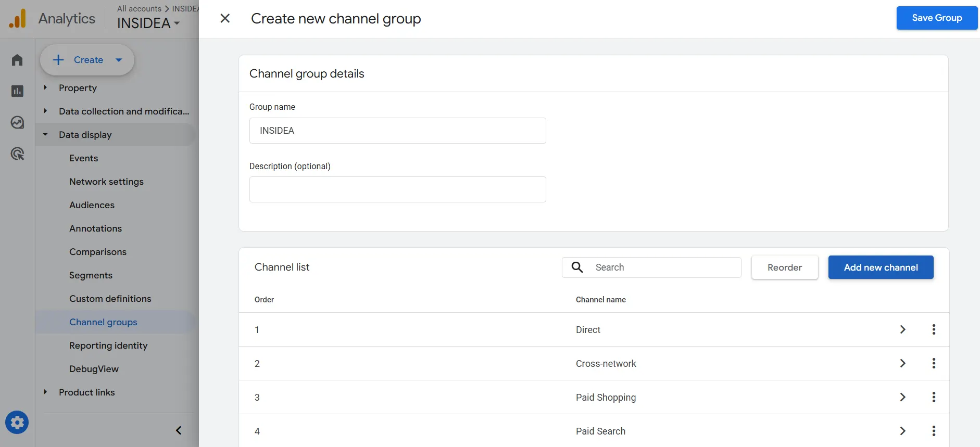Open more options for Paid Shopping channel

(934, 397)
